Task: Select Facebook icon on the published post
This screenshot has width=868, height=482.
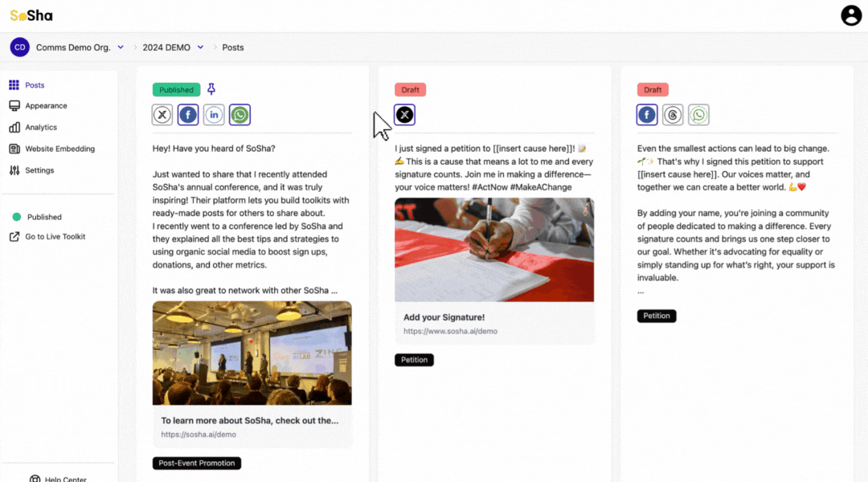Action: pyautogui.click(x=187, y=115)
